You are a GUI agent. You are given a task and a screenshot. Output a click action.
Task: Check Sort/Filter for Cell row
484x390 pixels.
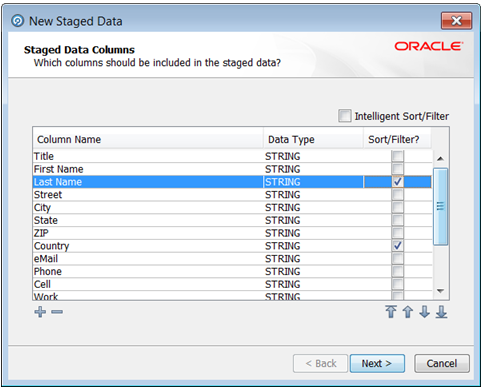(x=398, y=284)
